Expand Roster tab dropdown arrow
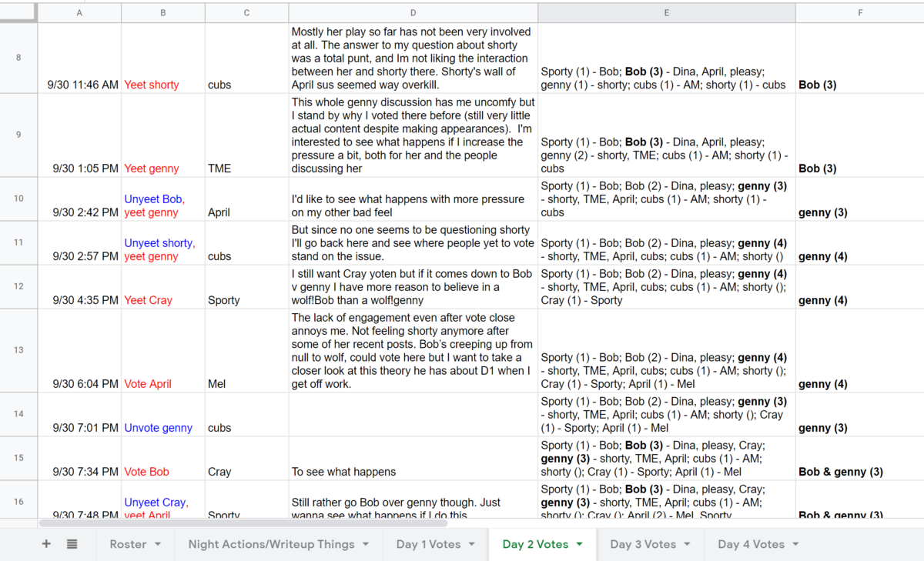Screen dimensions: 924x561 (x=158, y=544)
